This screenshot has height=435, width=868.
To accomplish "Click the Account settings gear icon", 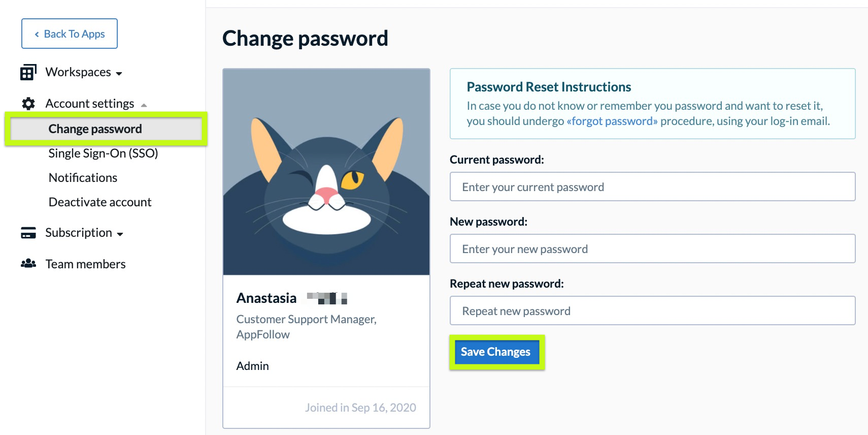I will click(x=28, y=104).
